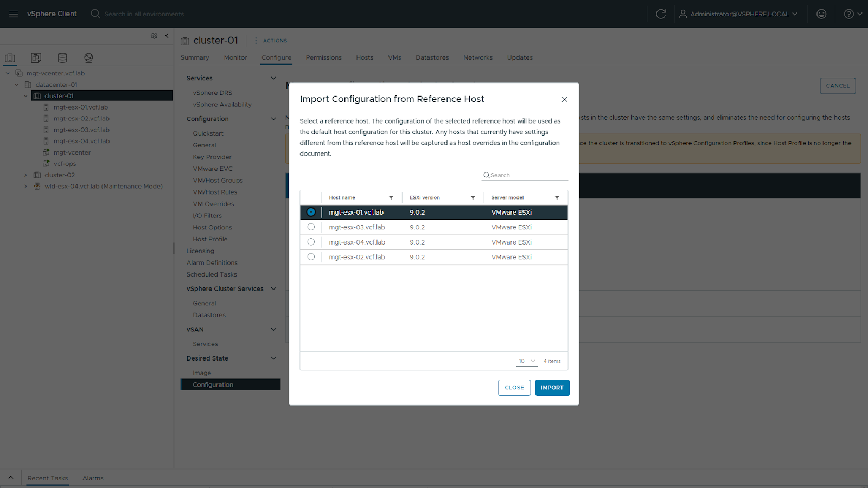Click the cluster-02 icon in tree
This screenshot has width=868, height=488.
(37, 175)
